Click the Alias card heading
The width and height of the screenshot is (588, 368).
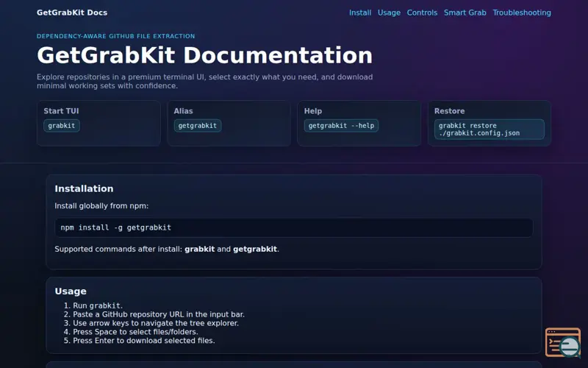click(183, 111)
